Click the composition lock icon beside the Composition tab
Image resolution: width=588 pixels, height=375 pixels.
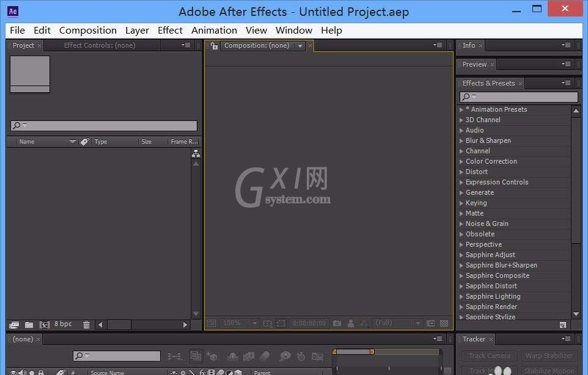pyautogui.click(x=214, y=46)
